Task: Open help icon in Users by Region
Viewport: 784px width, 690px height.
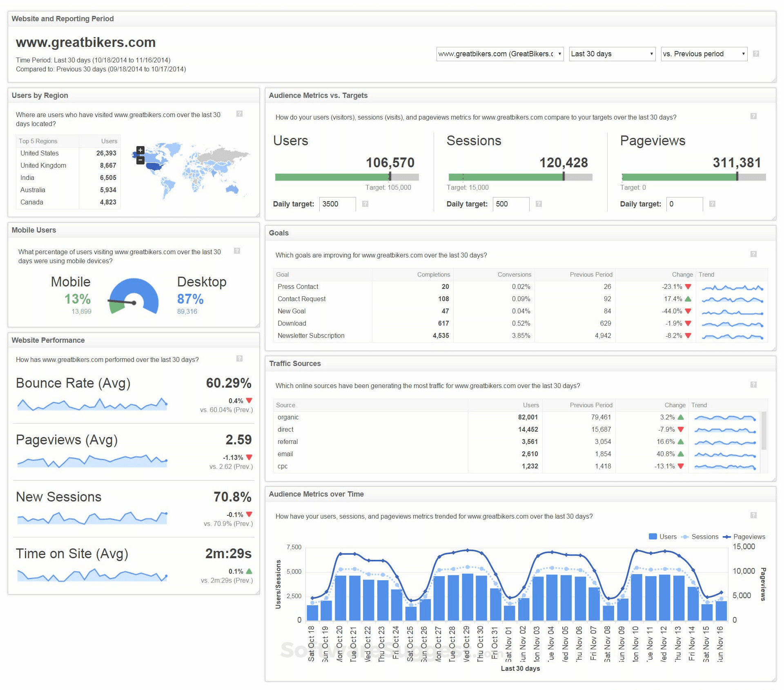Action: click(240, 114)
